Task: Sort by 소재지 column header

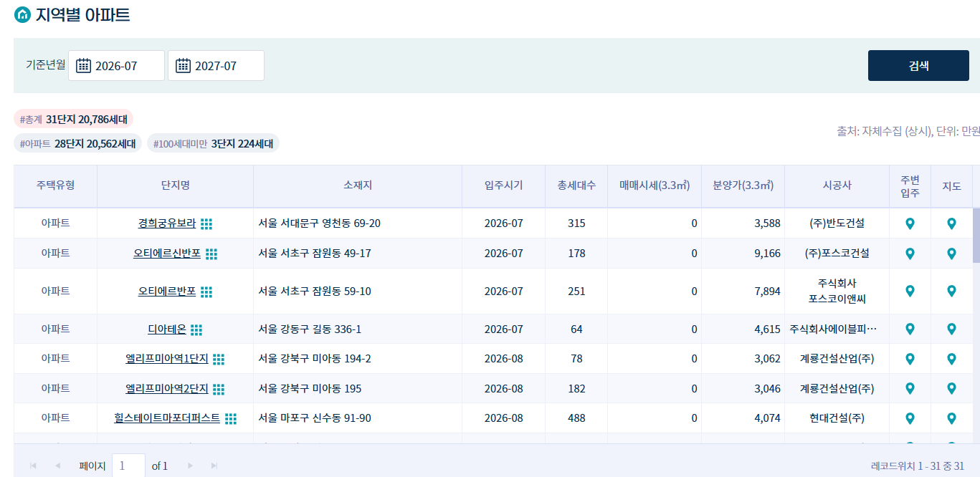Action: coord(358,185)
